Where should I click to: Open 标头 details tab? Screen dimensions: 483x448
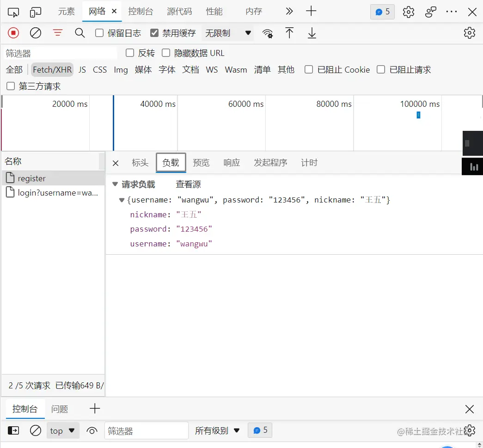pos(140,162)
